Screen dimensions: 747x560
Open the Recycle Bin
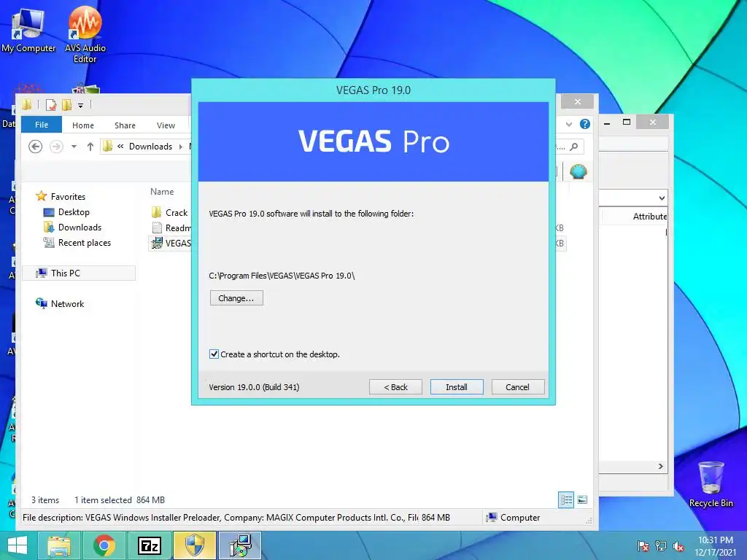coord(711,484)
